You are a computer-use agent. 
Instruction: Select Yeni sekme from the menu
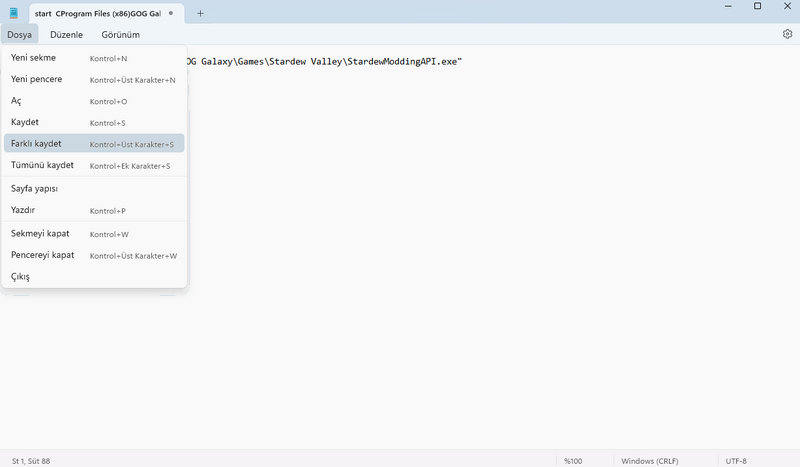click(94, 58)
